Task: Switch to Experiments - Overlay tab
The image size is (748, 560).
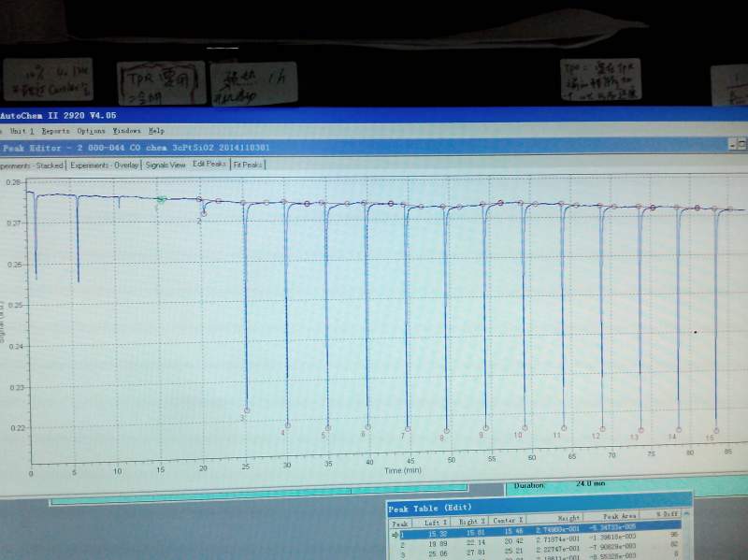Action: point(104,165)
